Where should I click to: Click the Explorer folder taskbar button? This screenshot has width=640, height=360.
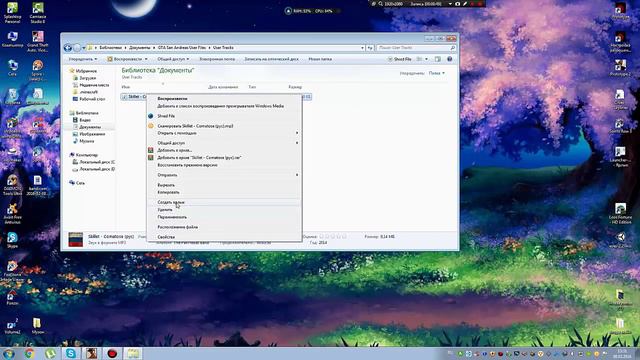pyautogui.click(x=133, y=353)
